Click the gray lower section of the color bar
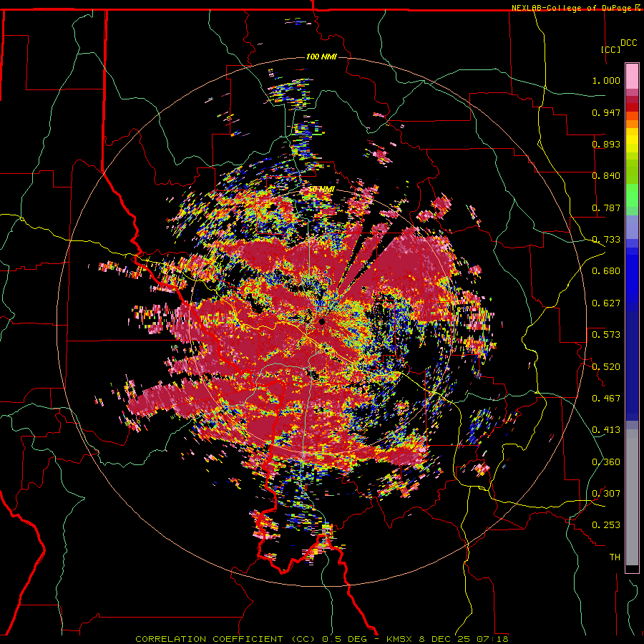The height and width of the screenshot is (644, 644). pyautogui.click(x=632, y=497)
